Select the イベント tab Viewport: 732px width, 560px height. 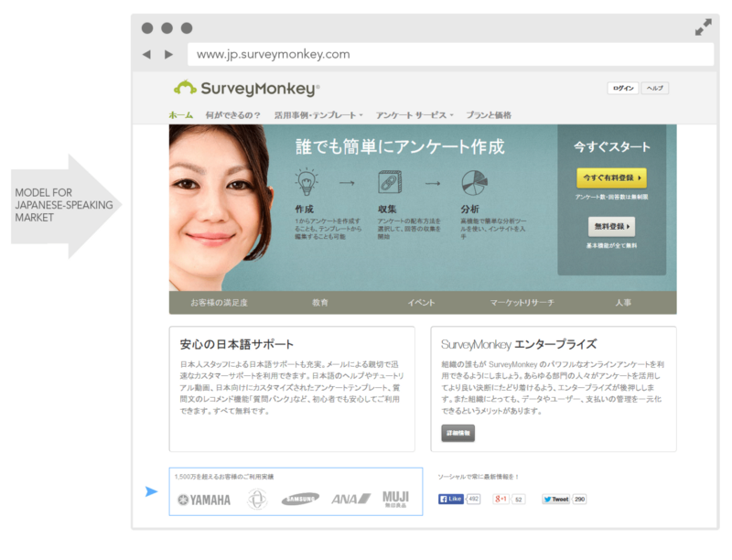tap(421, 302)
